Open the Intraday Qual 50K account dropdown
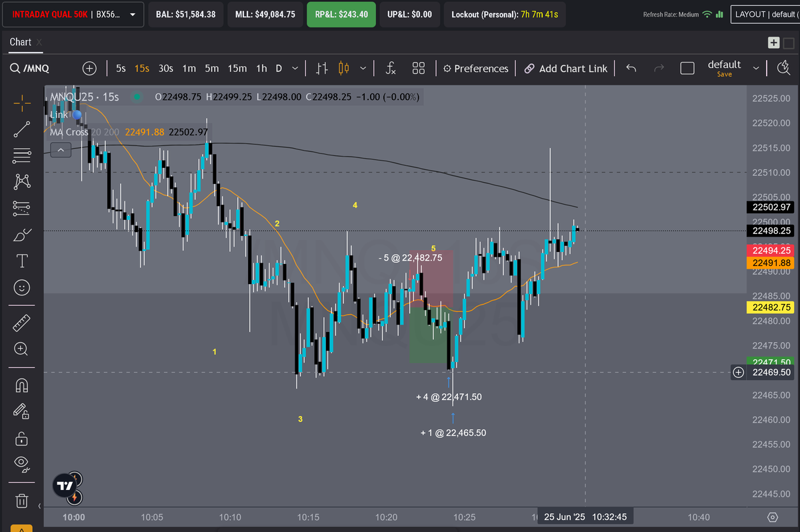Screen dimensions: 800x532 [x=73, y=14]
